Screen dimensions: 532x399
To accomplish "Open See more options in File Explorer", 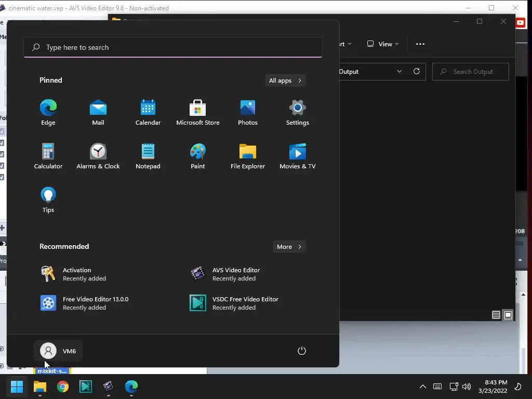I will point(420,44).
